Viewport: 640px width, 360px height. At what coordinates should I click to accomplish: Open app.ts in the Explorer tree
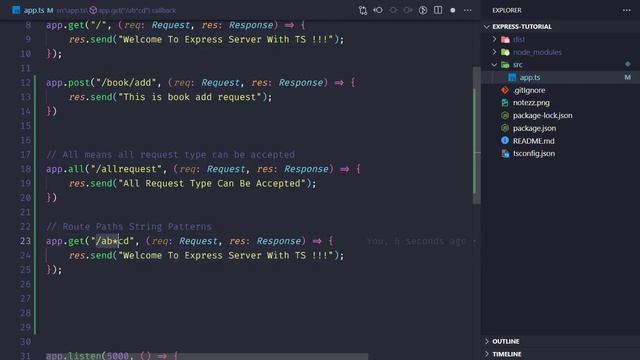(530, 78)
